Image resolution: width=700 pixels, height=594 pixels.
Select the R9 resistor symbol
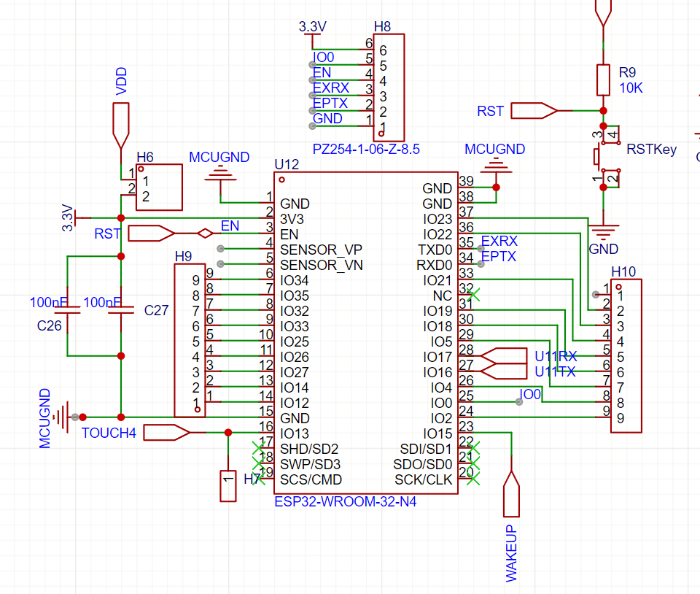click(x=602, y=80)
